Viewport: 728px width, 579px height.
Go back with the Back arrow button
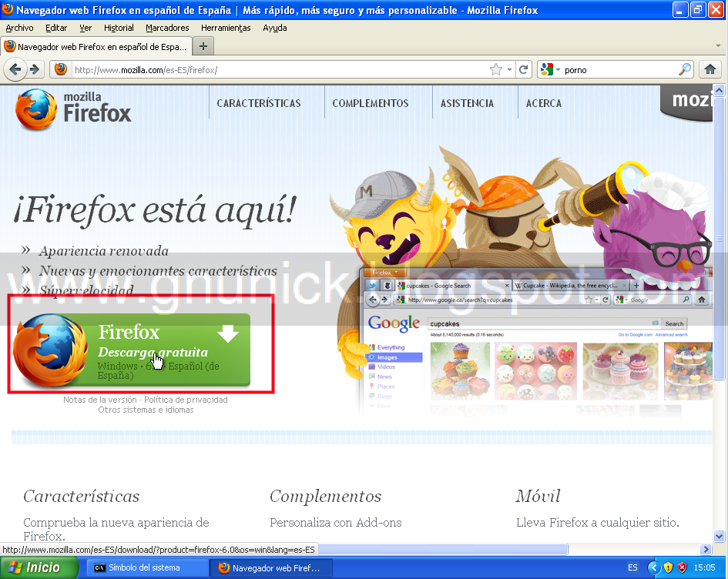click(x=15, y=70)
